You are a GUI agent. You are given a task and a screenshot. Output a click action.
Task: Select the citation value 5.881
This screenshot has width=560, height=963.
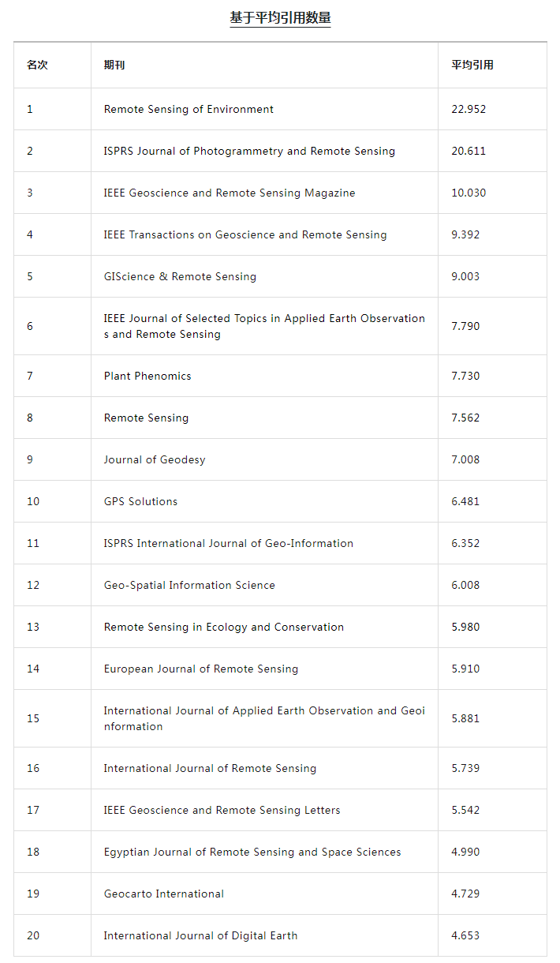tap(465, 718)
